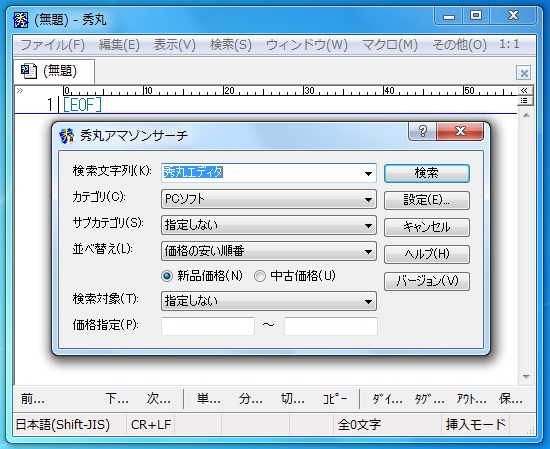Click 日本語(Shift-JIS) encoding in status bar

tap(63, 425)
